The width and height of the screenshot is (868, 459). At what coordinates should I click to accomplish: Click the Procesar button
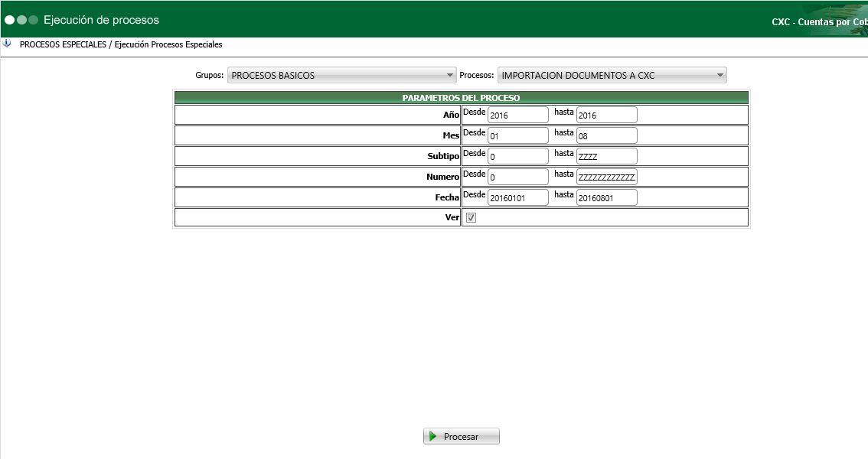coord(461,436)
